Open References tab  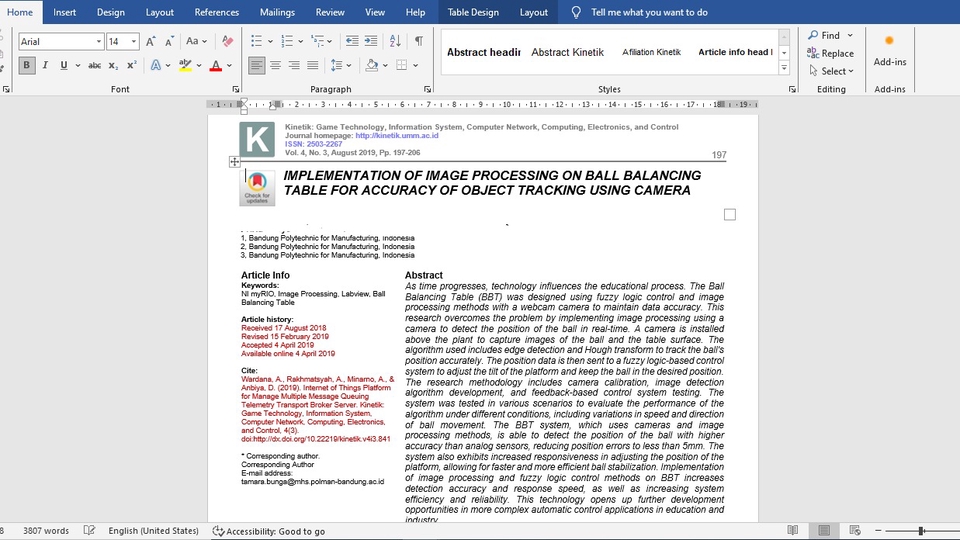coord(217,12)
